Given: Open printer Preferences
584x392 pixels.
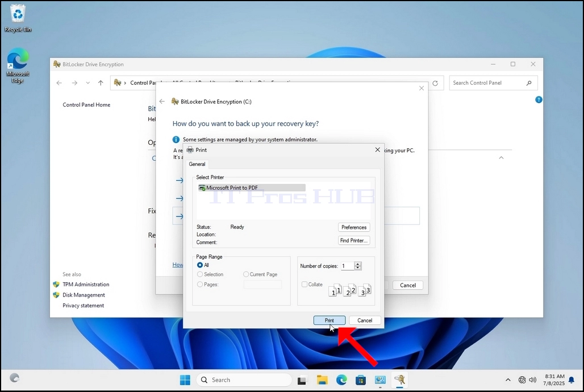Looking at the screenshot, I should pos(354,227).
